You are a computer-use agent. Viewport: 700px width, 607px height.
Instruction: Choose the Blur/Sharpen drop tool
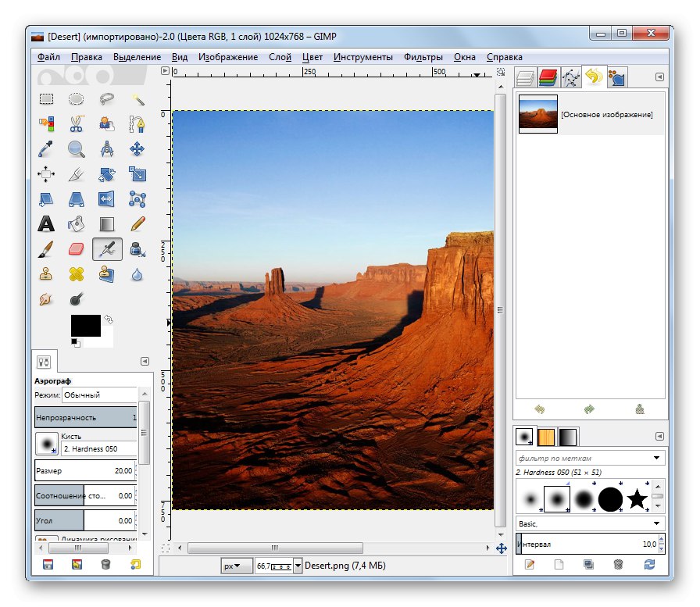click(137, 274)
